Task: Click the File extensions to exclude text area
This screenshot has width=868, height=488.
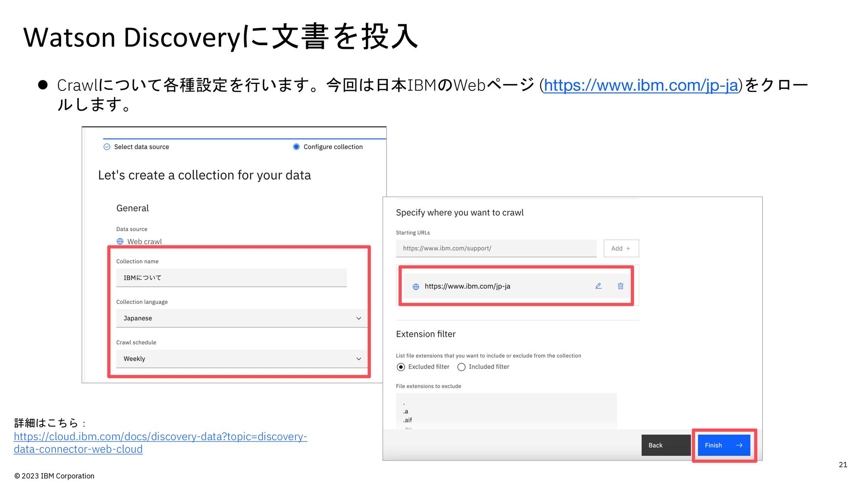Action: tap(506, 411)
